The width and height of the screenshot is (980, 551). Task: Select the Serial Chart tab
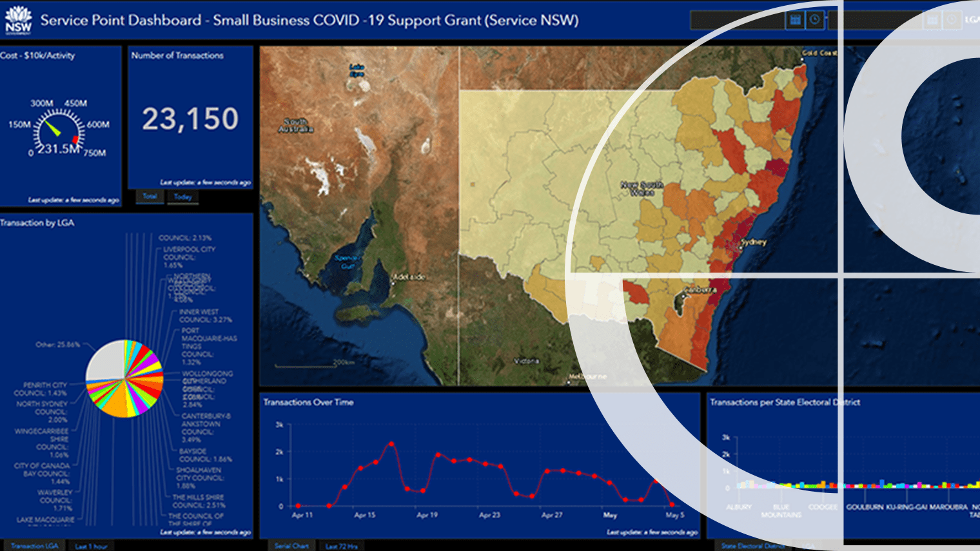point(291,546)
